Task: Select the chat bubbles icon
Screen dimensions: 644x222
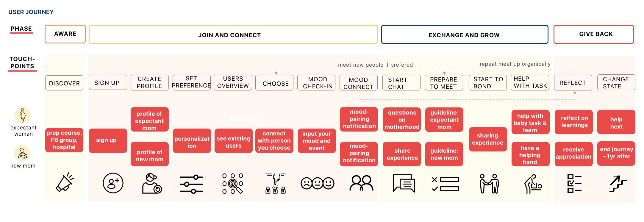Action: [404, 183]
